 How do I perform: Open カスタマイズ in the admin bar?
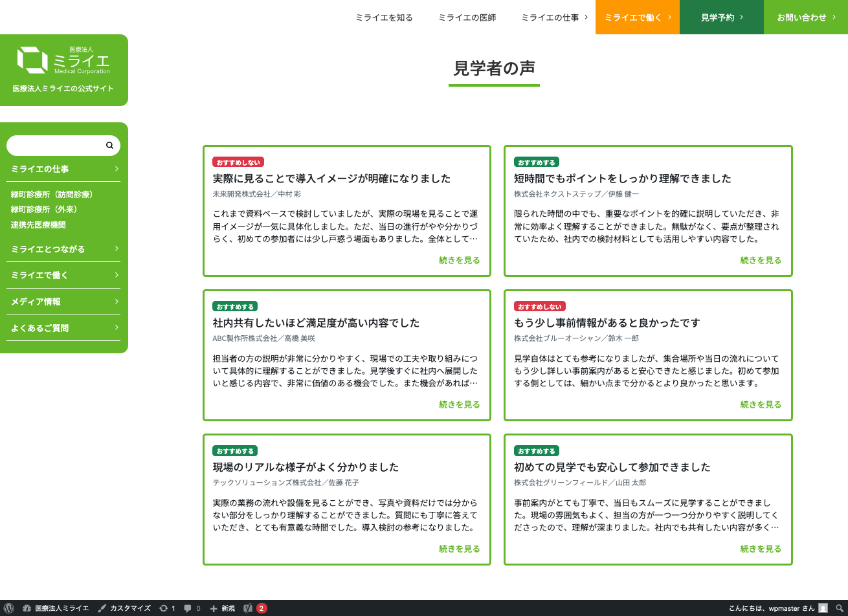(x=124, y=608)
